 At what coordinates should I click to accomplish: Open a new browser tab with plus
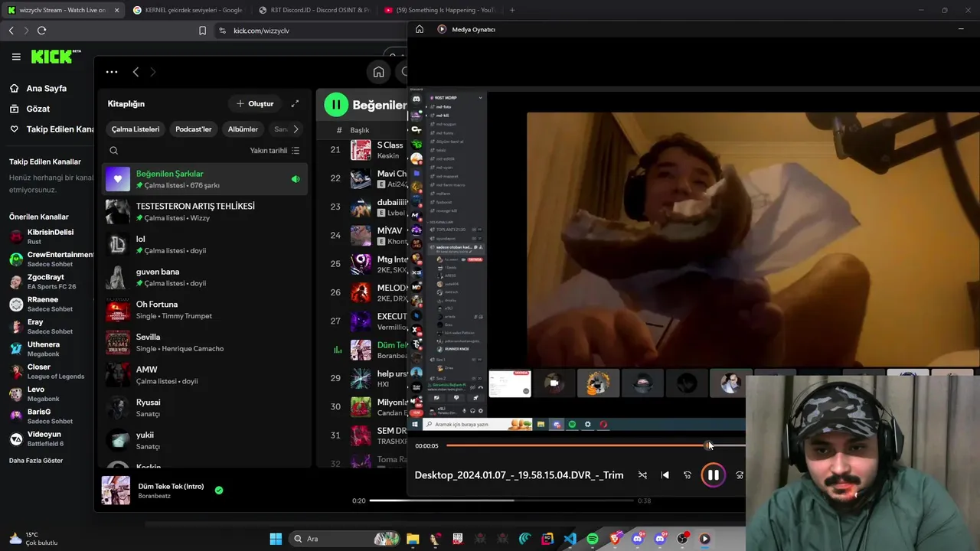[512, 10]
